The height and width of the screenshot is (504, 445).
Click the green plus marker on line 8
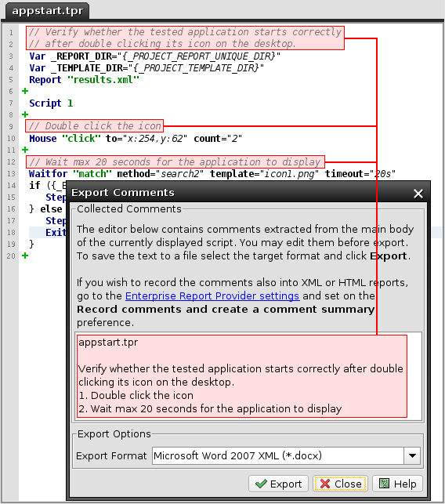pyautogui.click(x=25, y=114)
